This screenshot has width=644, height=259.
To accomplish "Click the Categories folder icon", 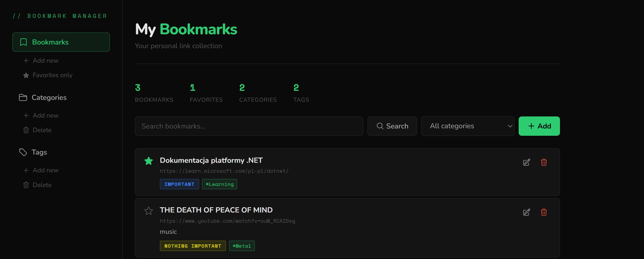I will point(23,98).
